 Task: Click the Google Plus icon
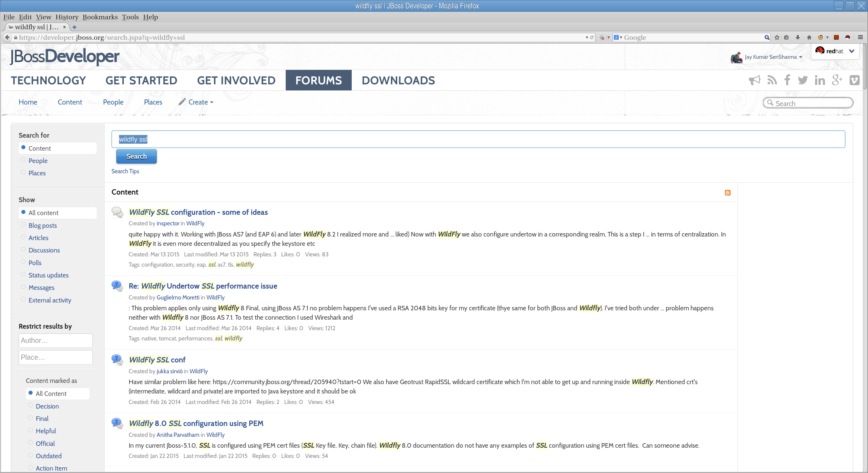837,80
